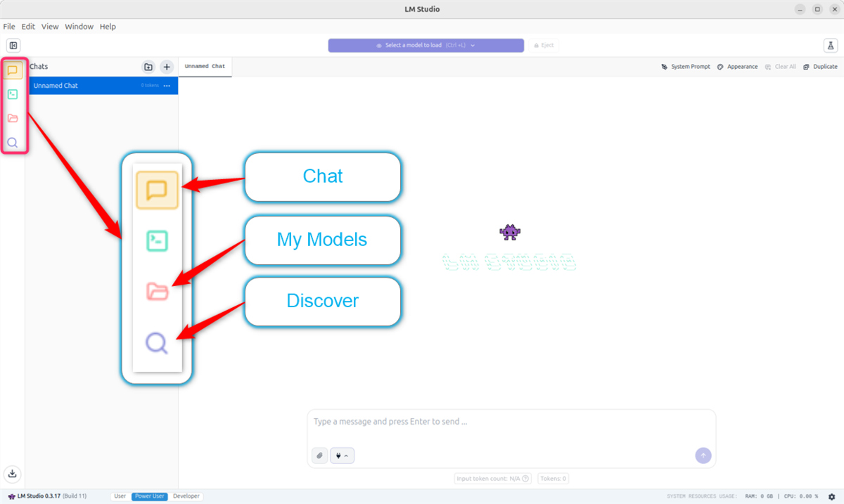This screenshot has width=844, height=504.
Task: Open My Models folder icon in sidebar
Action: (13, 118)
